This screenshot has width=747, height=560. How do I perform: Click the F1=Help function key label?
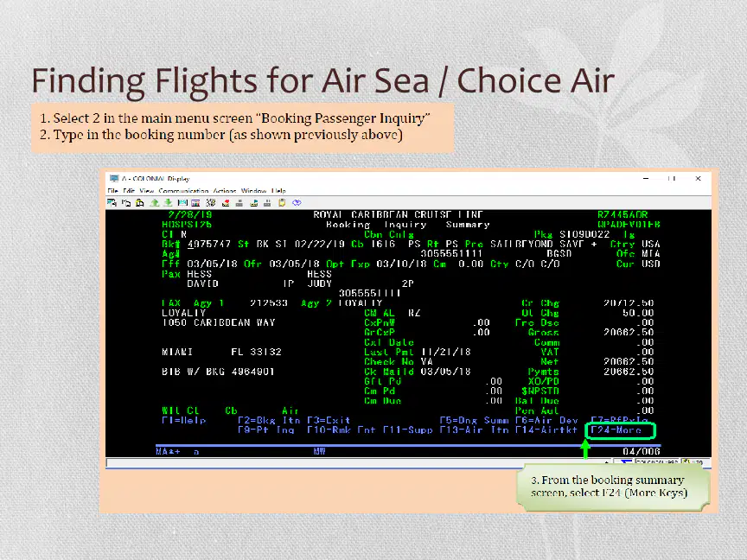184,421
